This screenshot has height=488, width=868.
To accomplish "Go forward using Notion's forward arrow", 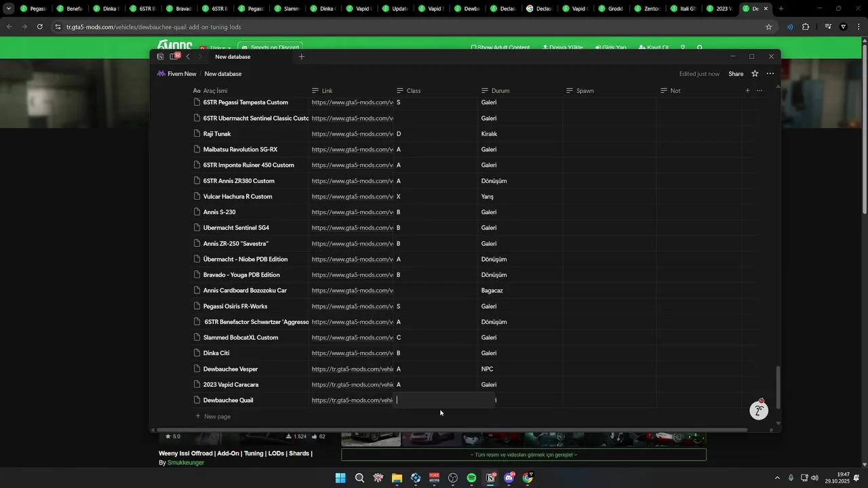I will coord(200,57).
